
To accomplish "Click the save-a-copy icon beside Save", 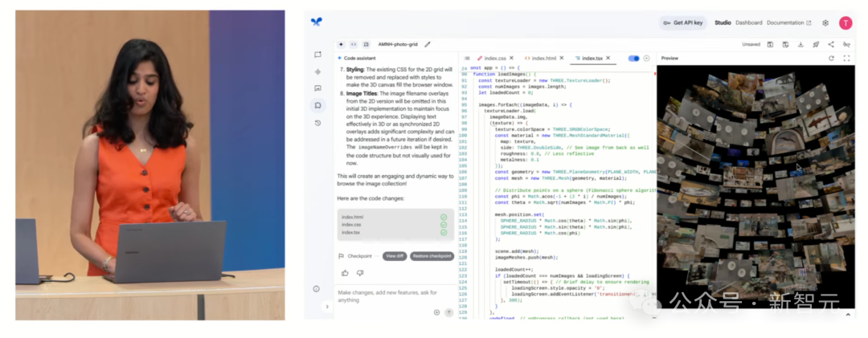I will tap(785, 44).
